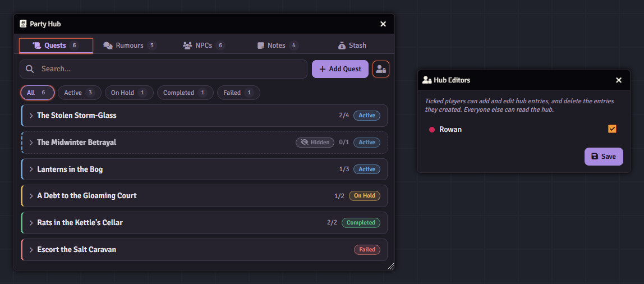644x284 pixels.
Task: Save the Hub Editors settings
Action: coord(604,157)
